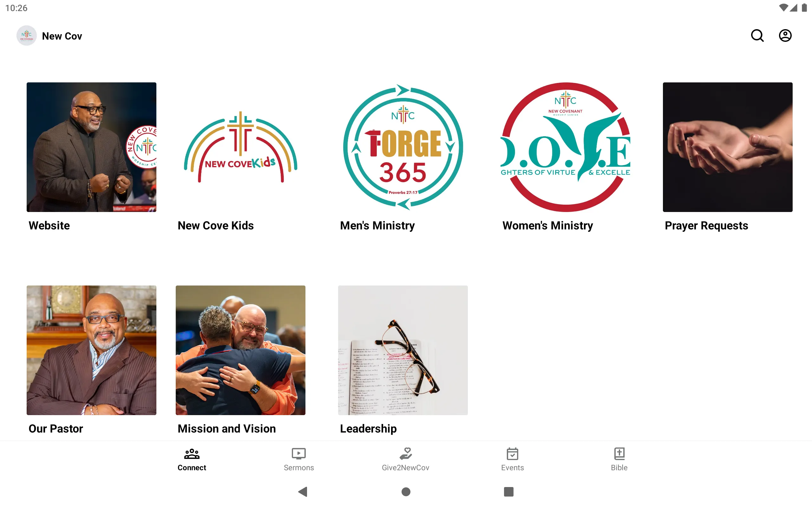Tap the Connect tab label
This screenshot has height=507, width=812.
coord(192,467)
